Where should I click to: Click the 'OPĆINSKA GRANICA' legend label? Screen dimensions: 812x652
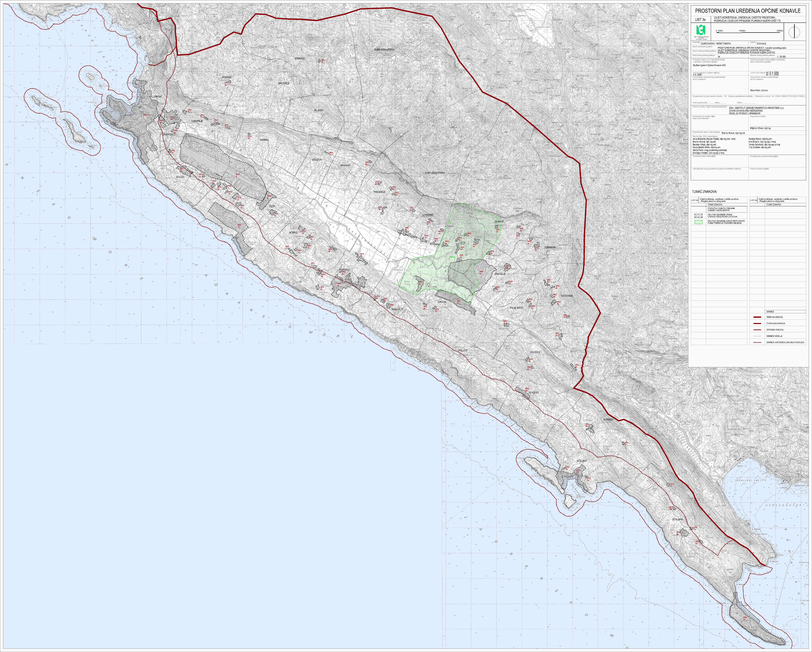coord(775,330)
